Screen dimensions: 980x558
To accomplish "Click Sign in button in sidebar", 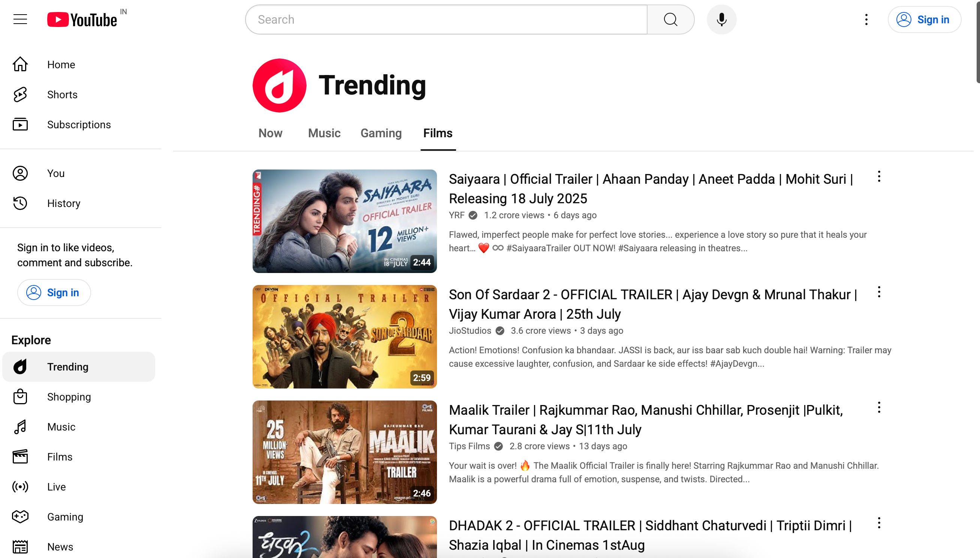I will [x=54, y=292].
